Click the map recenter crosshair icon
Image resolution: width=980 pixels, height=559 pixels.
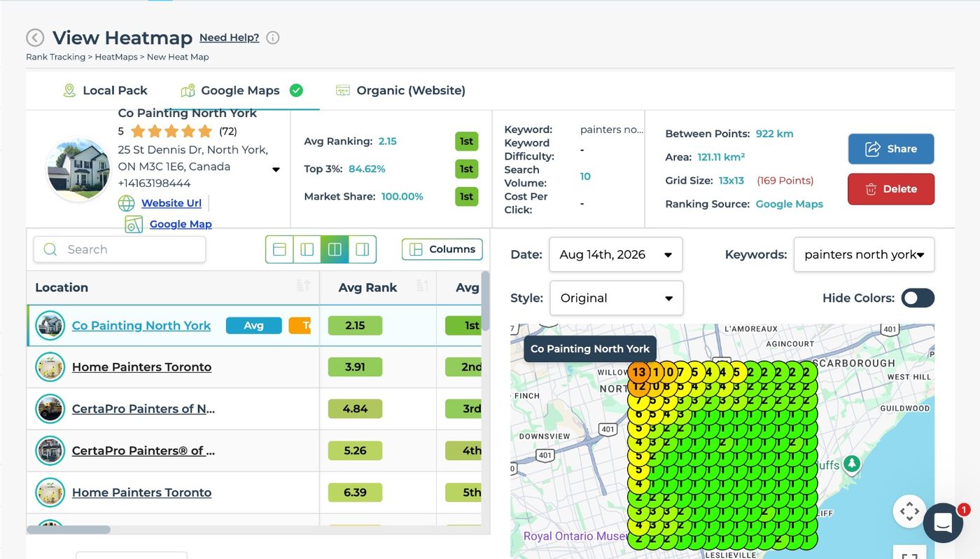(x=909, y=511)
